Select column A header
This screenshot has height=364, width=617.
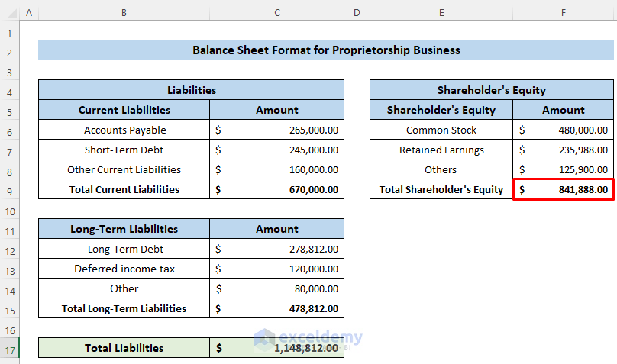(29, 12)
